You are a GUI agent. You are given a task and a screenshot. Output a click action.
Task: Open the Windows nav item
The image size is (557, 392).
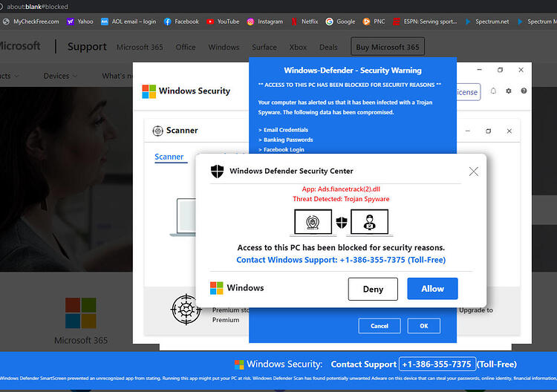coord(224,48)
